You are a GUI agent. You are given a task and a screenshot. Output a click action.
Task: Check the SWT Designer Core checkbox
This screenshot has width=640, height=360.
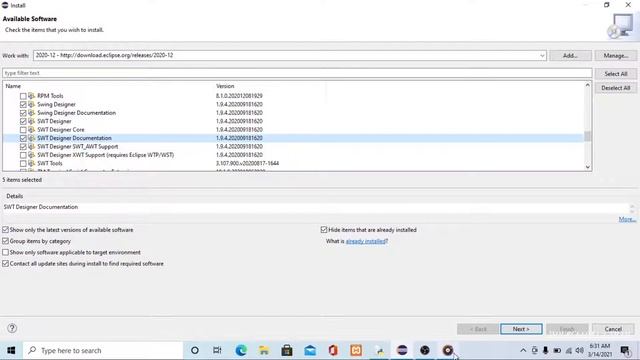23,130
